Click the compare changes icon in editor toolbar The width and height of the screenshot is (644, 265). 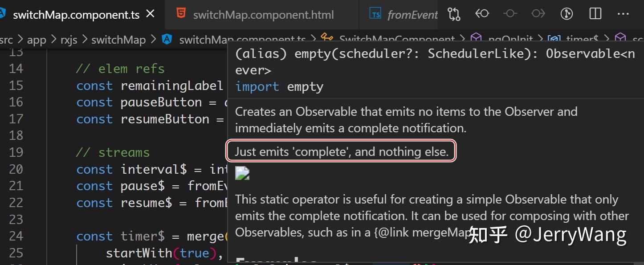click(454, 14)
